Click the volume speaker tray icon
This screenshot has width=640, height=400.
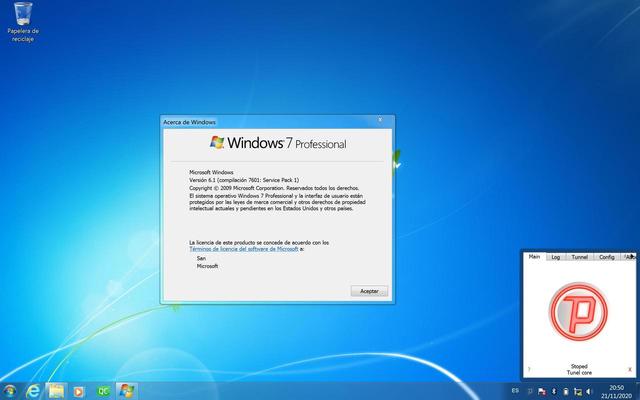tap(589, 392)
